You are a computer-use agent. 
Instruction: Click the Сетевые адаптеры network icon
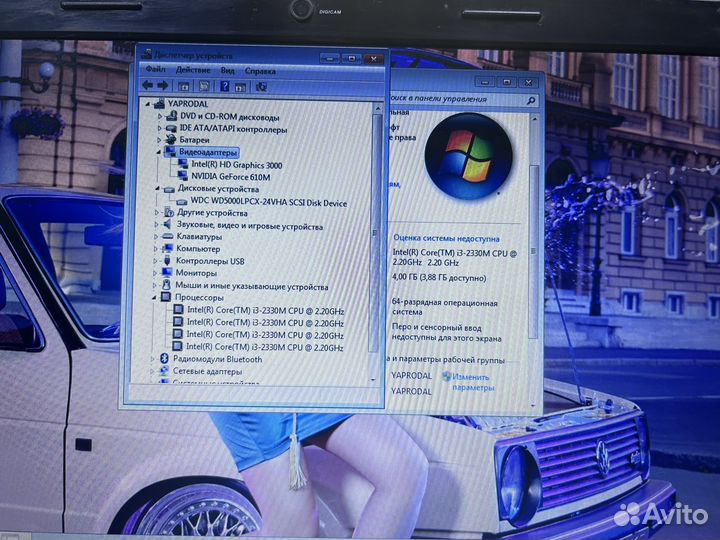[x=163, y=371]
